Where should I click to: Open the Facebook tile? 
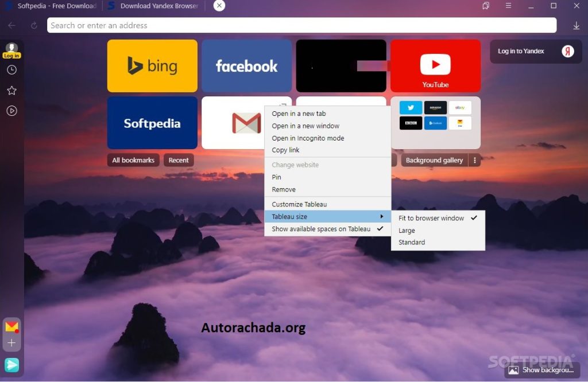coord(247,66)
